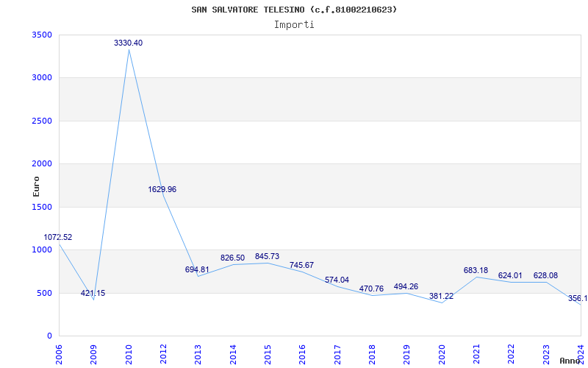Click the 2021 year label
The width and height of the screenshot is (588, 368).
(476, 355)
